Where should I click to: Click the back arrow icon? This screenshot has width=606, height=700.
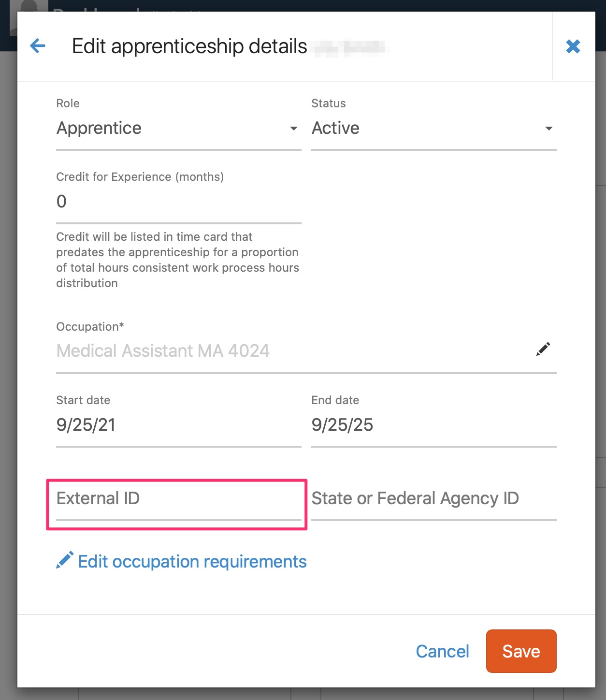click(x=38, y=46)
